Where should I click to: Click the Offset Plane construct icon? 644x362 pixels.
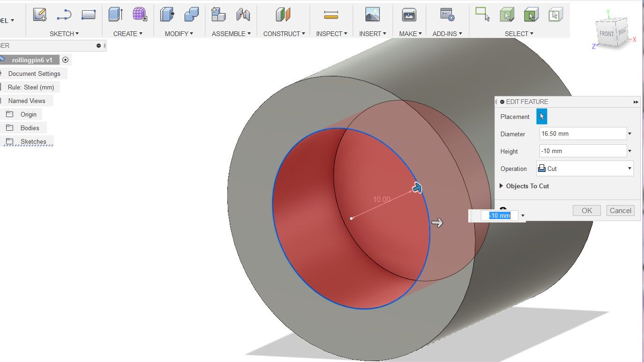click(x=283, y=15)
